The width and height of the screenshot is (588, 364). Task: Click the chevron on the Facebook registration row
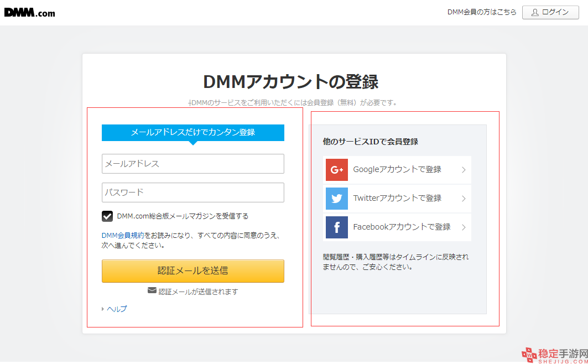pos(464,227)
